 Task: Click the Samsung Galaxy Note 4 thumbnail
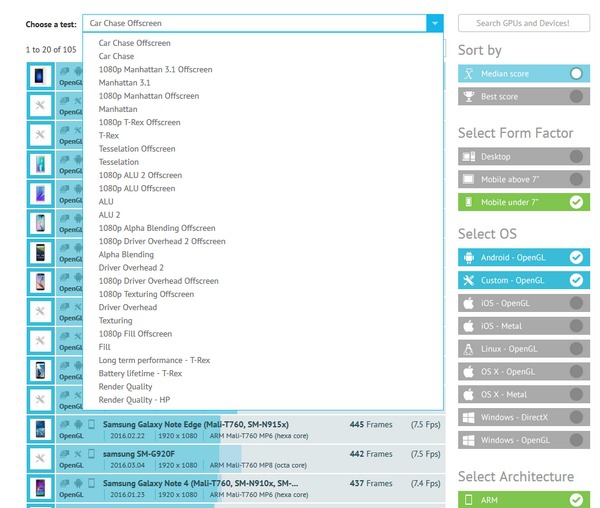point(40,488)
